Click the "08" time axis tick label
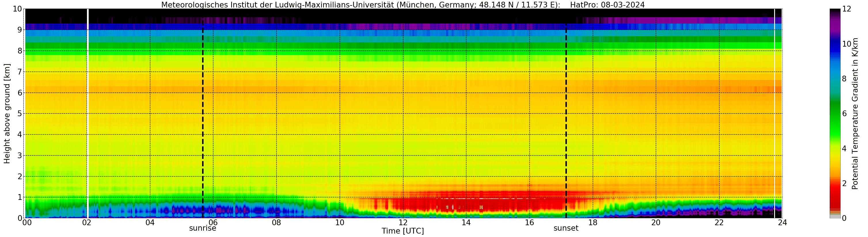Screen dimensions: 868x237 click(276, 223)
